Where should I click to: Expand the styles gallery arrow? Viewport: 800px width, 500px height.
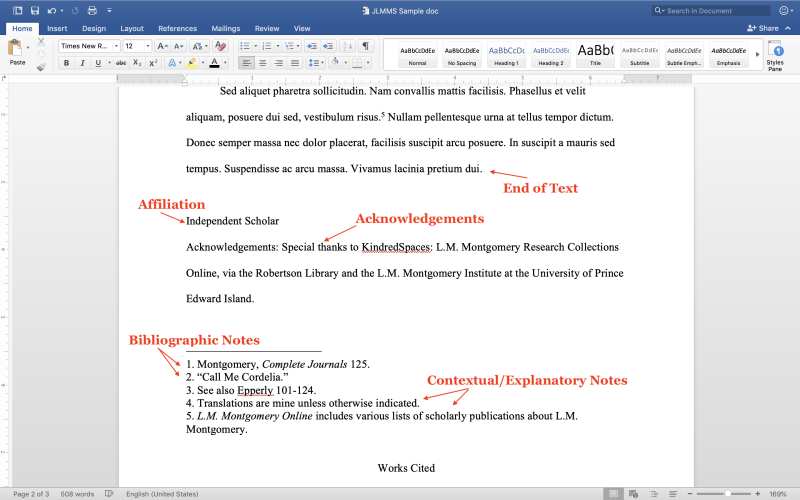pos(756,54)
